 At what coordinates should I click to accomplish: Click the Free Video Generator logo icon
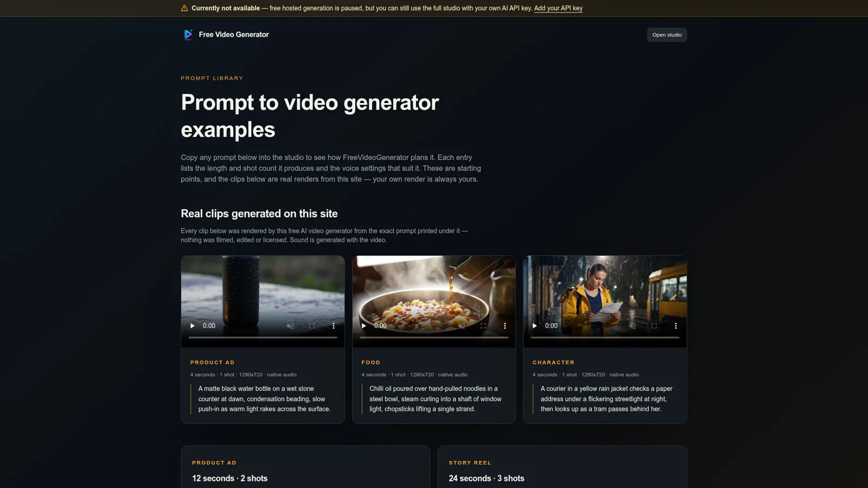(188, 35)
